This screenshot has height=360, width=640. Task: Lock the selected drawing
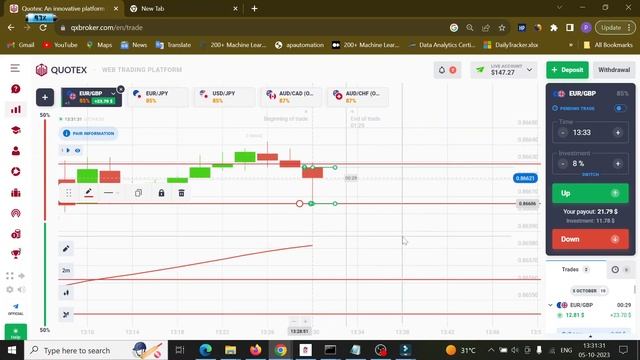click(161, 193)
